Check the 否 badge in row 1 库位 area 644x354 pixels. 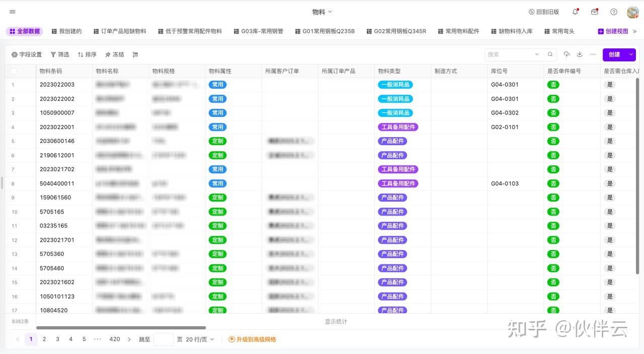[553, 85]
